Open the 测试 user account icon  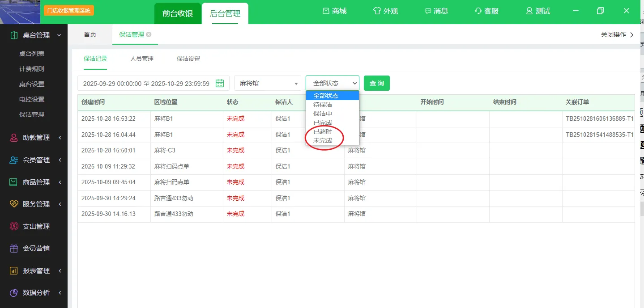(x=529, y=11)
